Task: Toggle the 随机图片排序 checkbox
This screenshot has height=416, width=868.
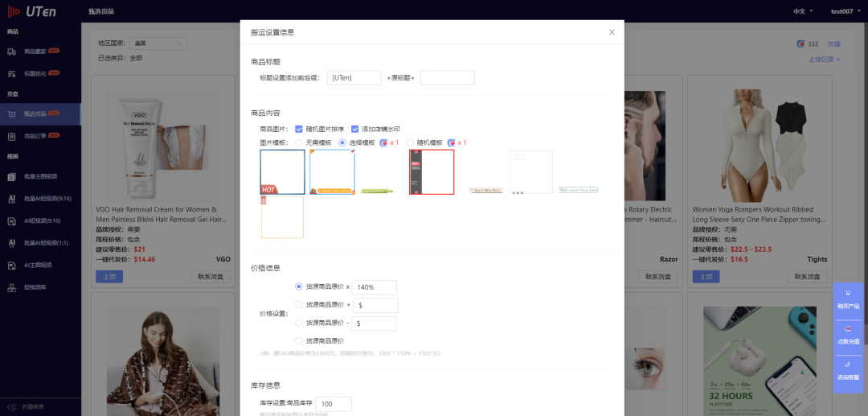Action: pyautogui.click(x=299, y=129)
